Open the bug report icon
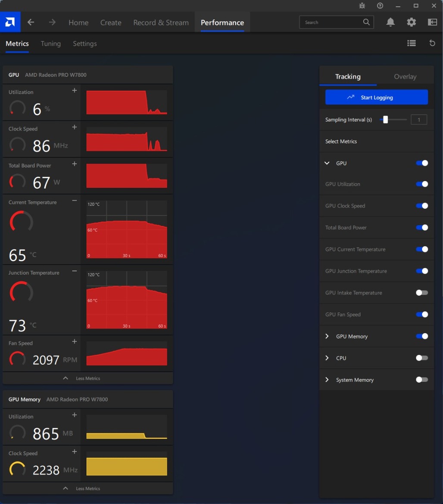 (x=362, y=6)
